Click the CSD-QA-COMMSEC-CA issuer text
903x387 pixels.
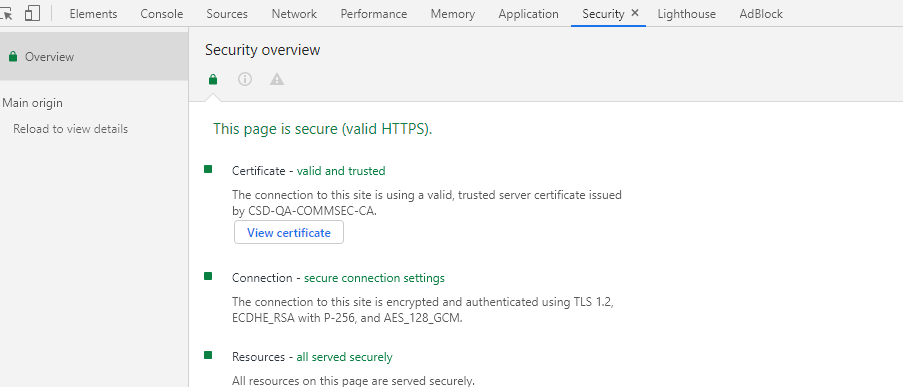tap(312, 211)
